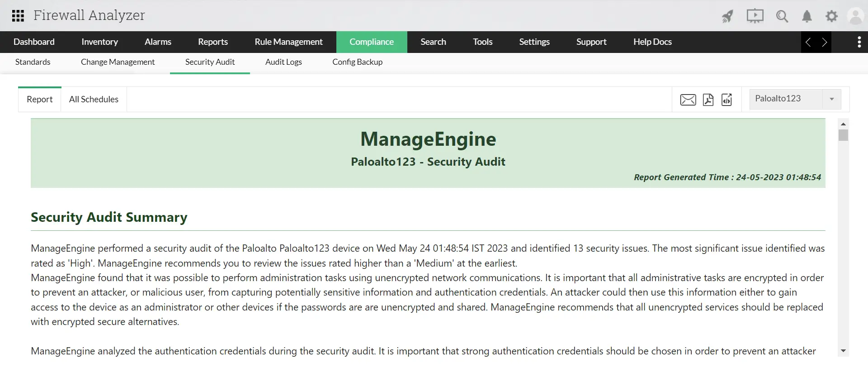
Task: Click the right chevron to show more menu tabs
Action: click(824, 42)
